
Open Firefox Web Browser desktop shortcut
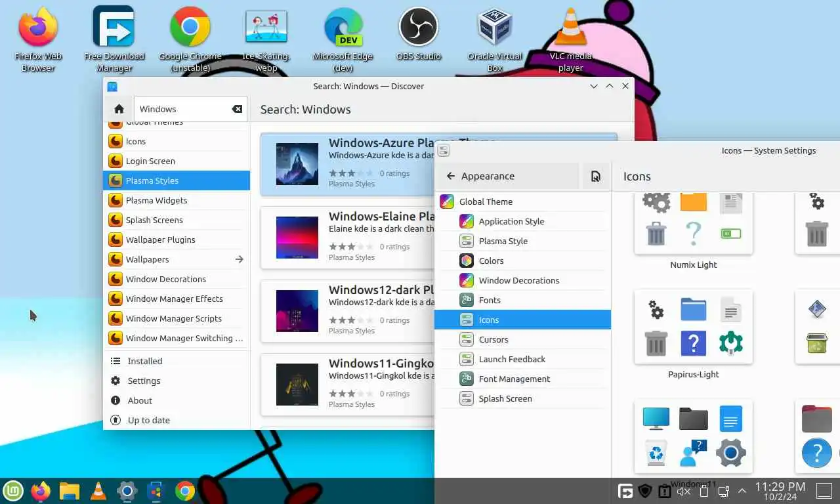(x=38, y=39)
